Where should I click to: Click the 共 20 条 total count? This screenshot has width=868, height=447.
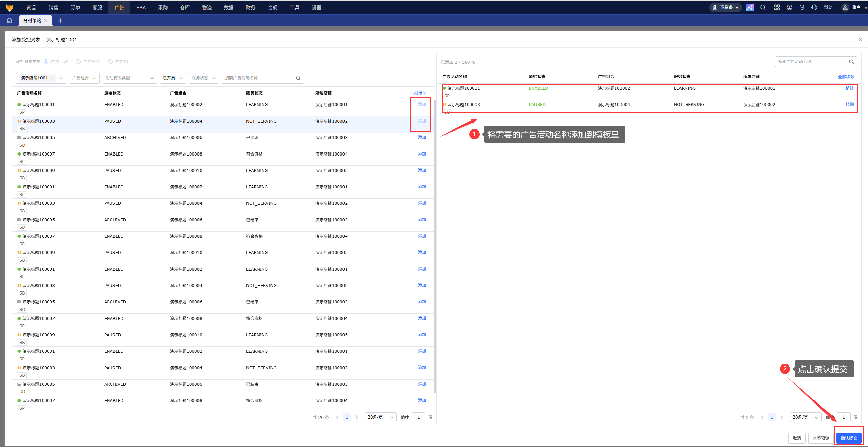click(x=321, y=417)
